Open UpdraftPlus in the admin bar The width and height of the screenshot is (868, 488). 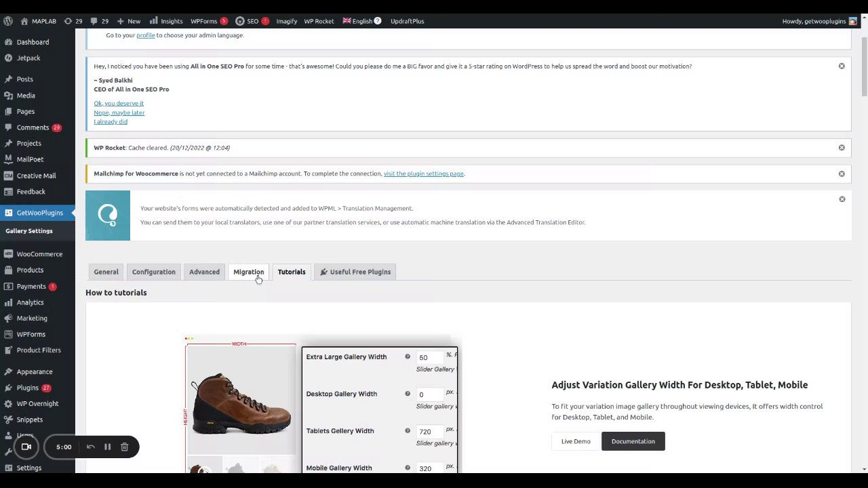(407, 21)
